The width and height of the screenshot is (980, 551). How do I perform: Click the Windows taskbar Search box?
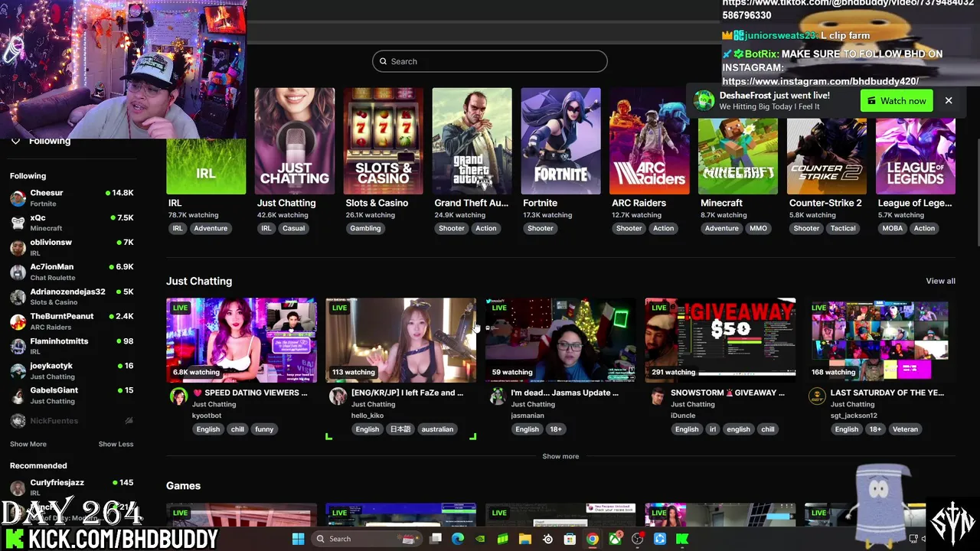366,539
